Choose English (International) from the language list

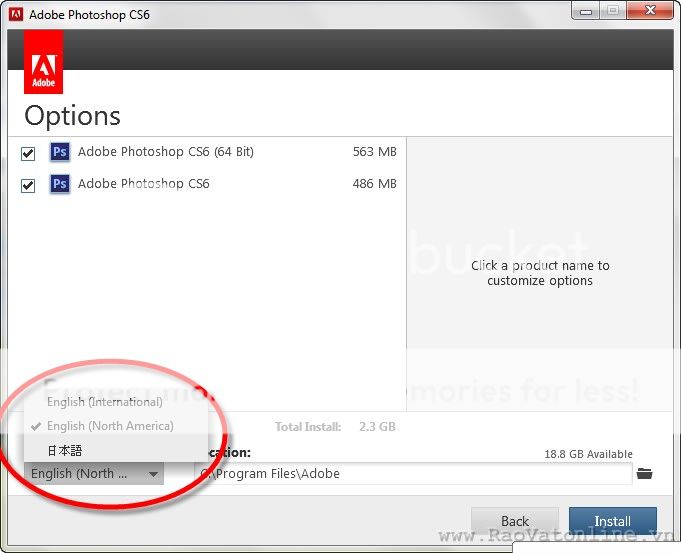pos(104,402)
